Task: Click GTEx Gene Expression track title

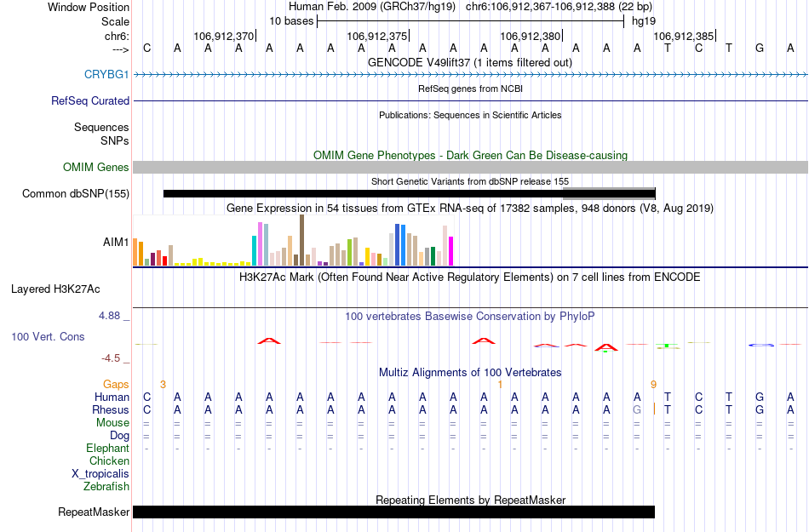Action: pyautogui.click(x=470, y=209)
